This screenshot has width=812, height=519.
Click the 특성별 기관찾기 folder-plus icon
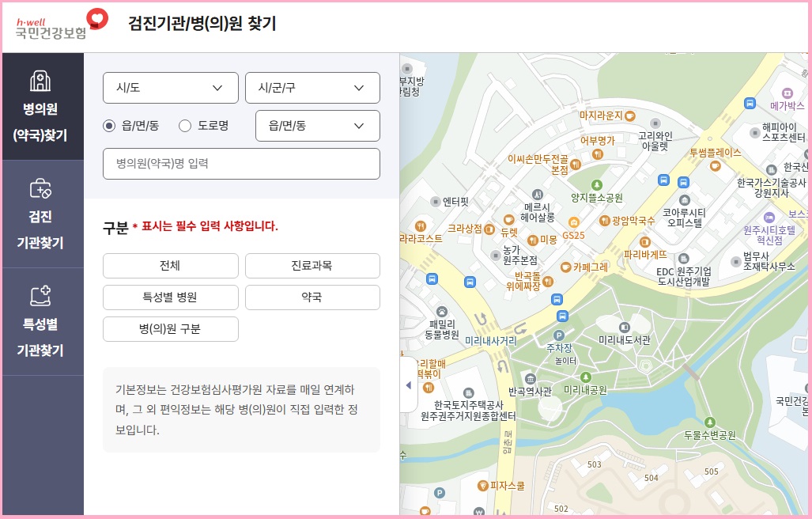click(40, 296)
